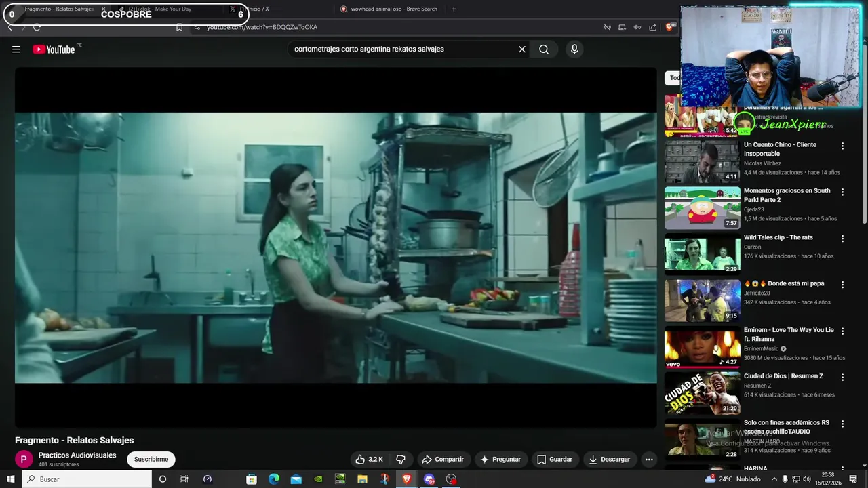
Task: Like the video with thumbs up
Action: 370,460
